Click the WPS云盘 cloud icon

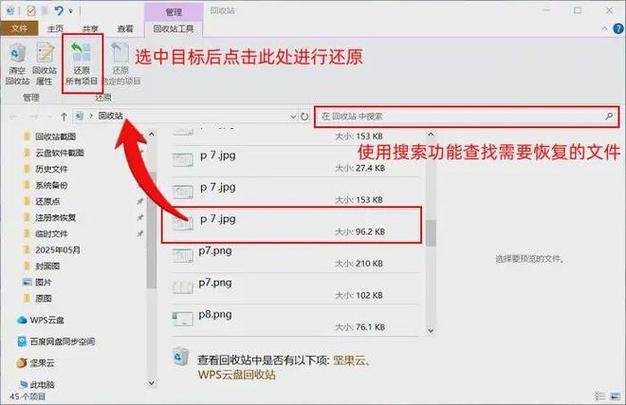(x=22, y=320)
